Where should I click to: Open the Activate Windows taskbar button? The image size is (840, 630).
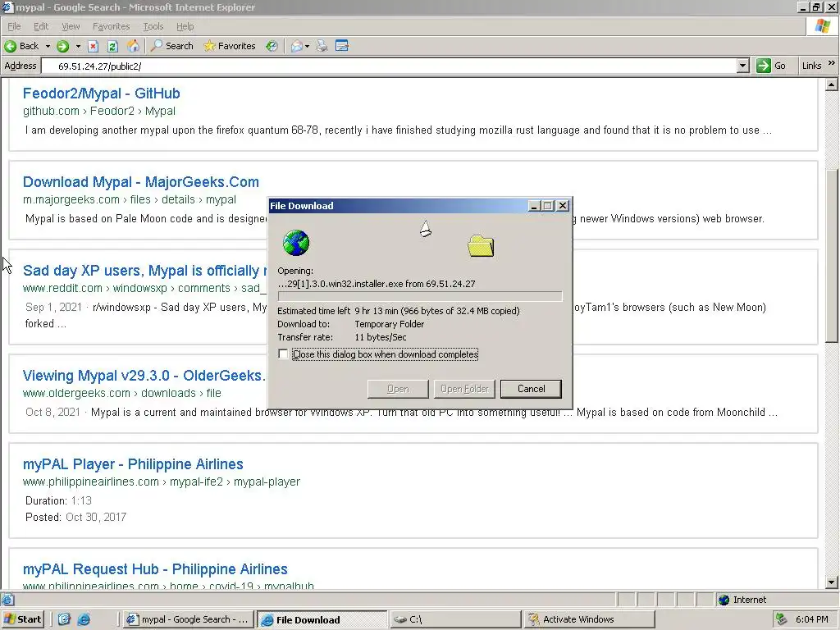click(589, 619)
